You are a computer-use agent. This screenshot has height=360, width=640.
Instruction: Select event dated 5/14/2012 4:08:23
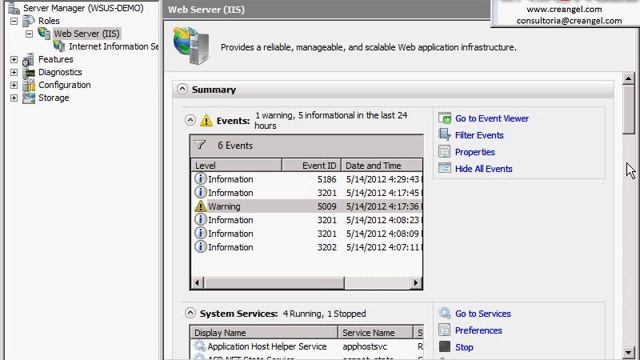pyautogui.click(x=307, y=220)
